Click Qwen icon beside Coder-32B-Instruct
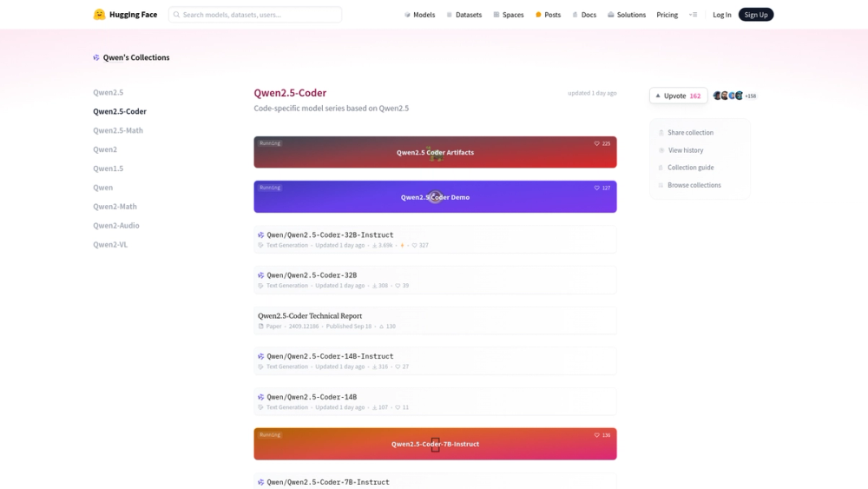Screen dimensions: 868x489 pos(260,235)
